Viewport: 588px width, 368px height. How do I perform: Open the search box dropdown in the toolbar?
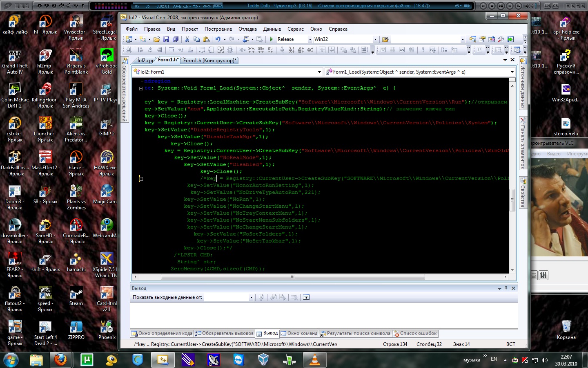[463, 39]
